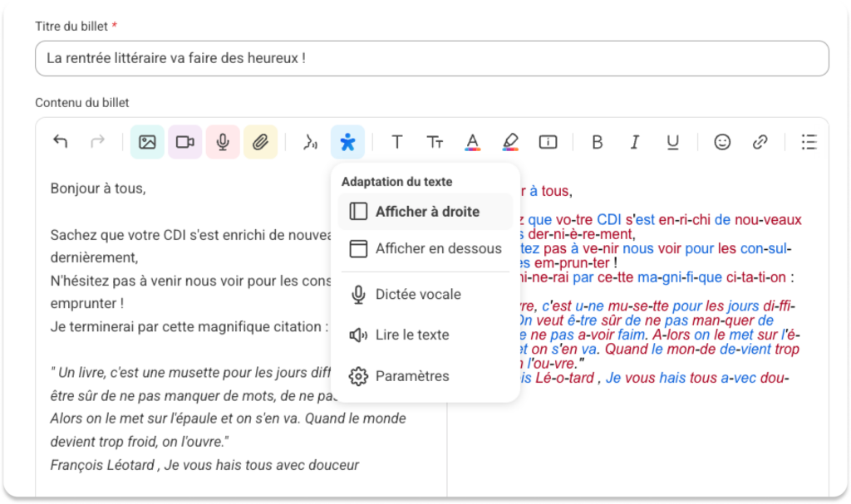Open the font size Tт tool
851x504 pixels.
click(x=435, y=142)
